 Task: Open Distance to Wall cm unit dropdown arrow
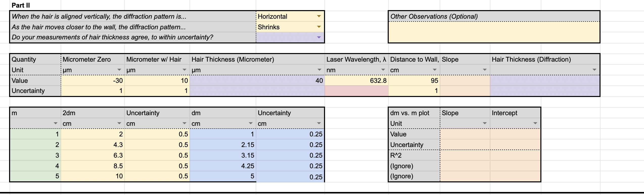click(434, 70)
